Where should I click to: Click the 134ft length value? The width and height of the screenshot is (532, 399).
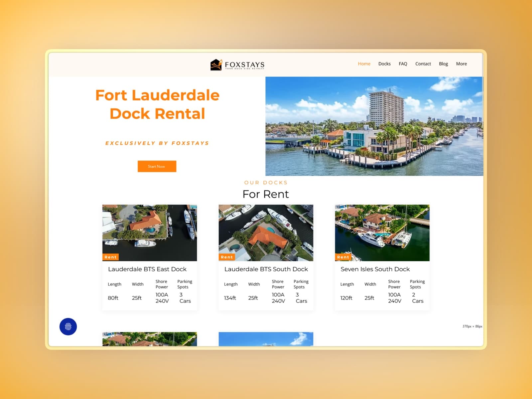tap(230, 298)
